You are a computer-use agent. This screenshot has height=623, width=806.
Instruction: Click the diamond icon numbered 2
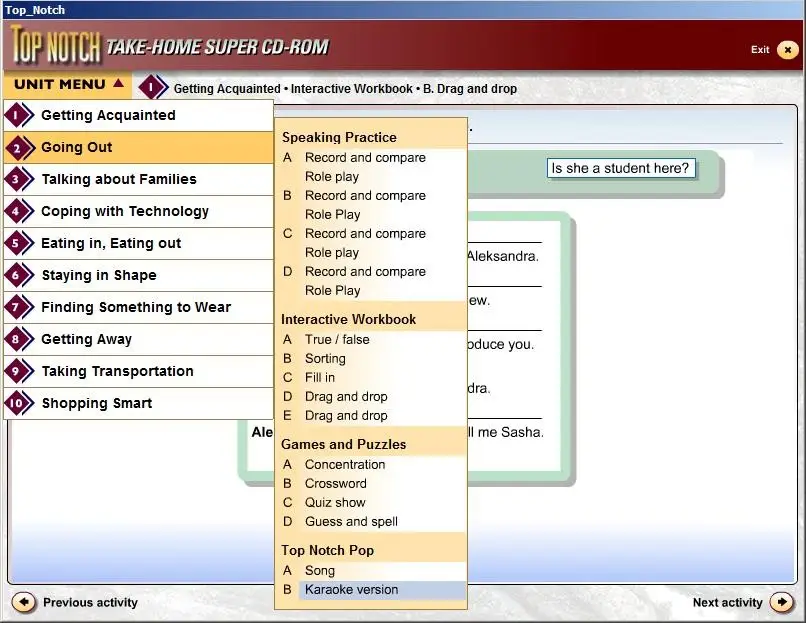tap(19, 148)
